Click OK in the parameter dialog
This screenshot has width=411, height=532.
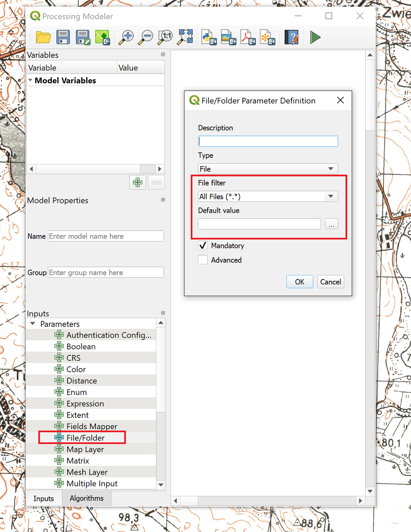coord(299,282)
